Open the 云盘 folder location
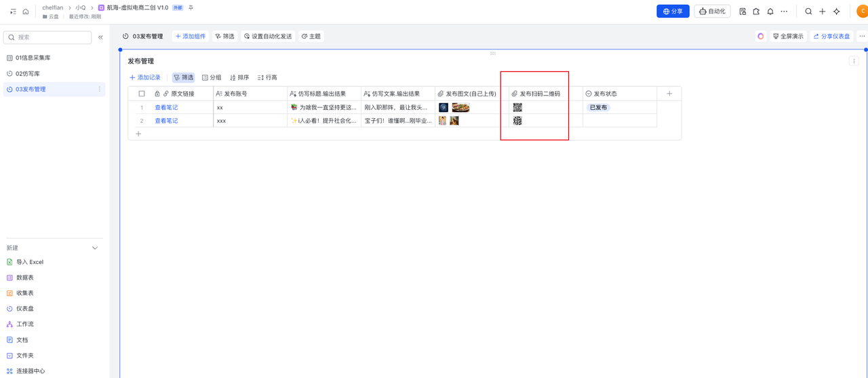This screenshot has height=378, width=868. 51,16
